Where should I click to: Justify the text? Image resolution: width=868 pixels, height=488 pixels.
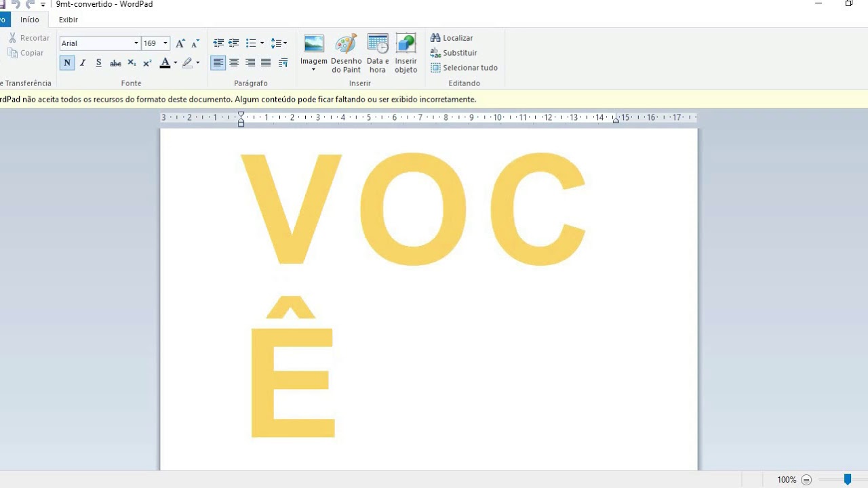pos(266,63)
